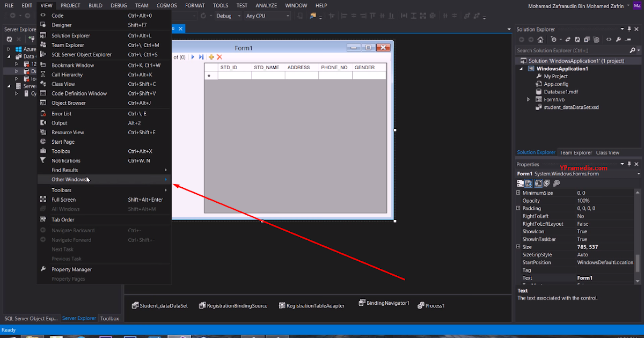
Task: Open the Toolbox from the bottom tab
Action: 109,318
